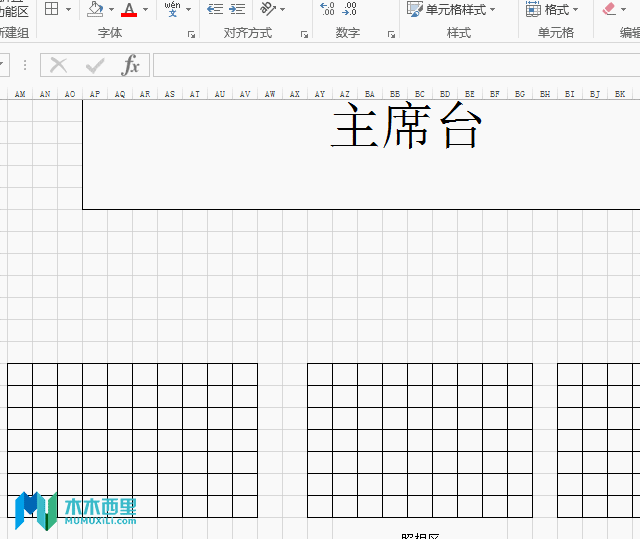Select the AS column header
This screenshot has height=539, width=640.
click(170, 94)
